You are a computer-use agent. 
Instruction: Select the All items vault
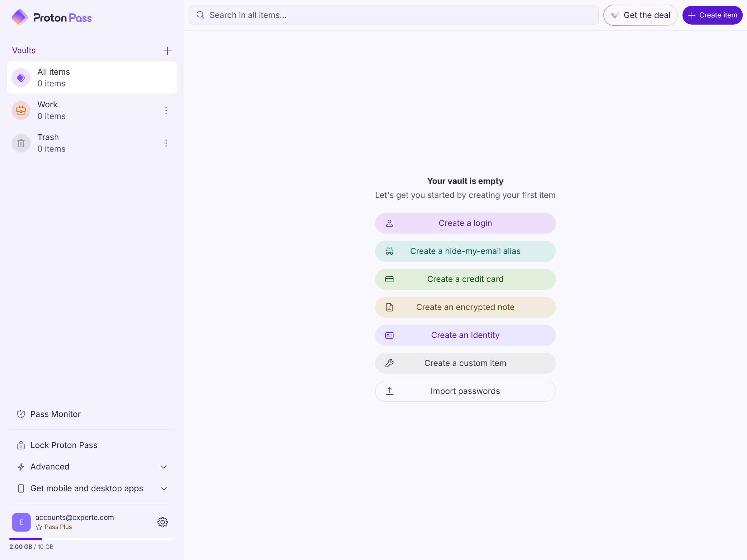pyautogui.click(x=92, y=78)
